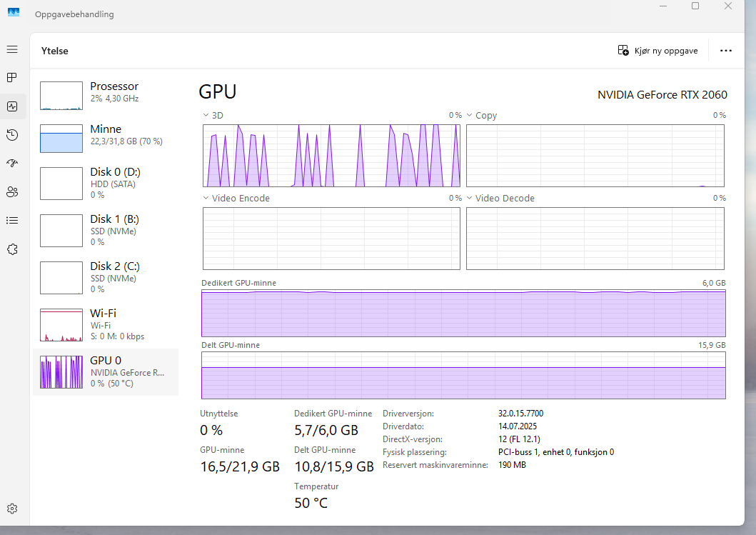Image resolution: width=756 pixels, height=535 pixels.
Task: Go to the Processes page icon
Action: point(12,77)
